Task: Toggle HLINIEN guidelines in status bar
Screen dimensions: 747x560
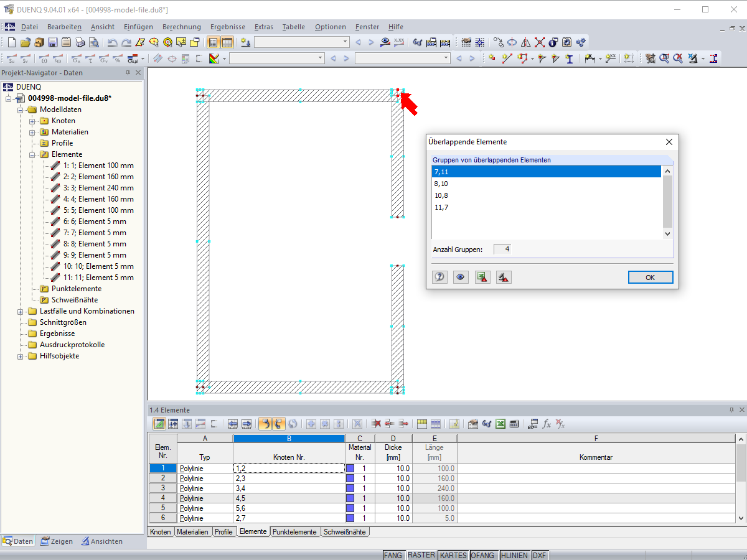Action: (x=514, y=555)
